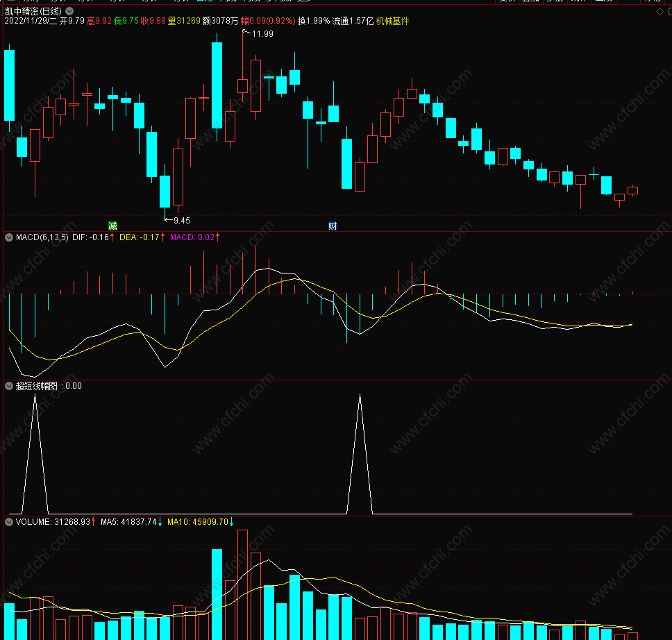Click the 换1.99% turnover rate
This screenshot has width=672, height=640.
(x=314, y=21)
